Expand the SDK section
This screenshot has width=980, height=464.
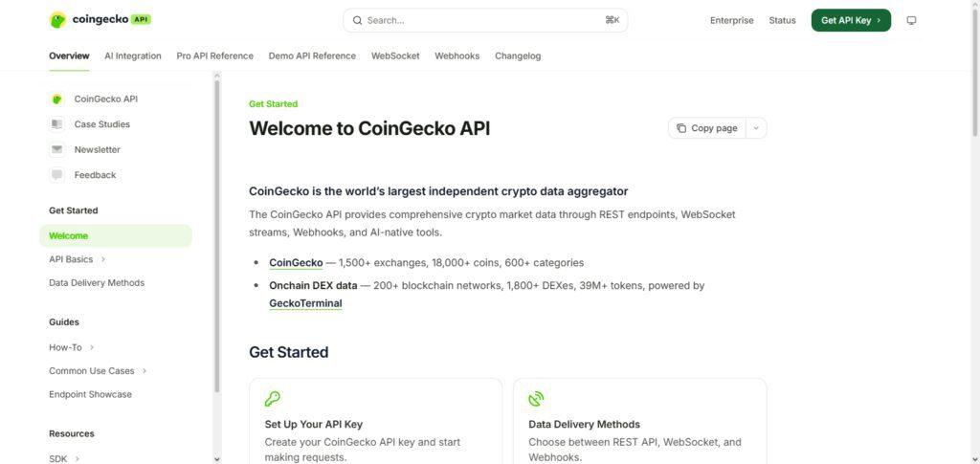78,458
